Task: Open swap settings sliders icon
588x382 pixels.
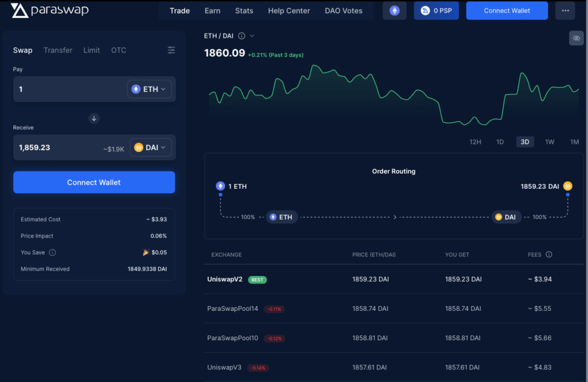Action: (x=171, y=50)
